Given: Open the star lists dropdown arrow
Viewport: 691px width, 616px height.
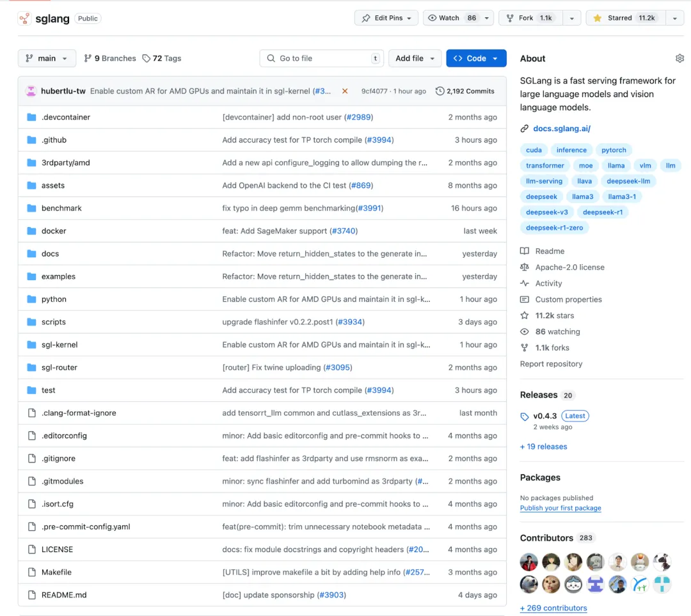Looking at the screenshot, I should coord(674,18).
